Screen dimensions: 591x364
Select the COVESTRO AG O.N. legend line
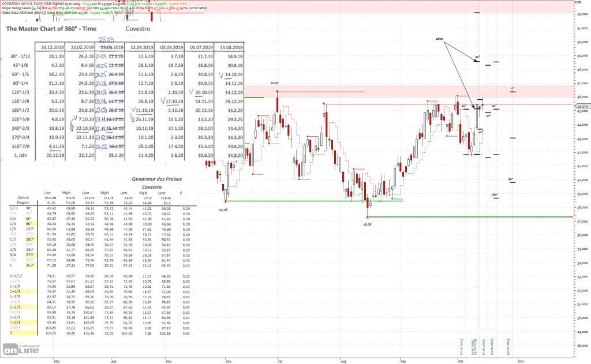coord(104,3)
